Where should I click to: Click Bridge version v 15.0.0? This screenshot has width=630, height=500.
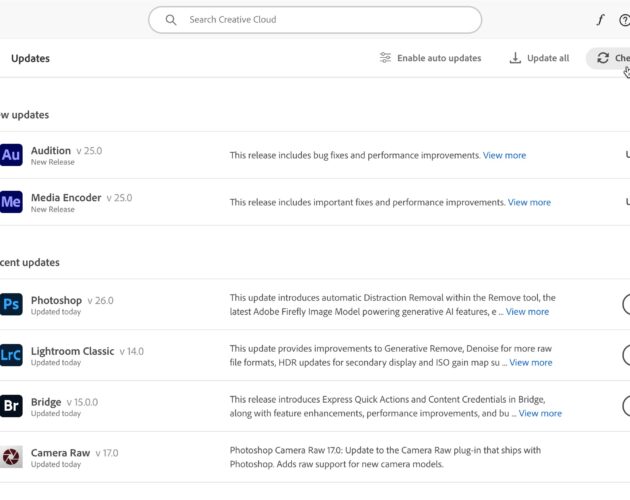(x=82, y=402)
